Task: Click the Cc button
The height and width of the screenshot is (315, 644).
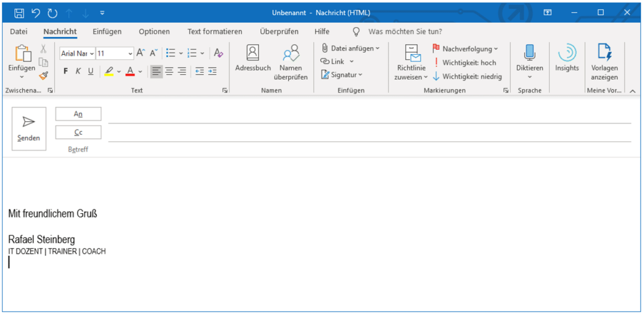Action: [78, 132]
